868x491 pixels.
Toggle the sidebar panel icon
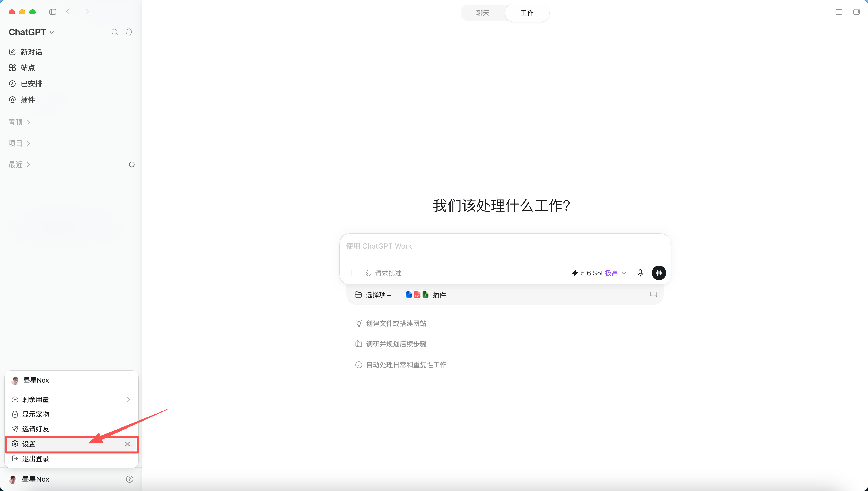tap(53, 12)
